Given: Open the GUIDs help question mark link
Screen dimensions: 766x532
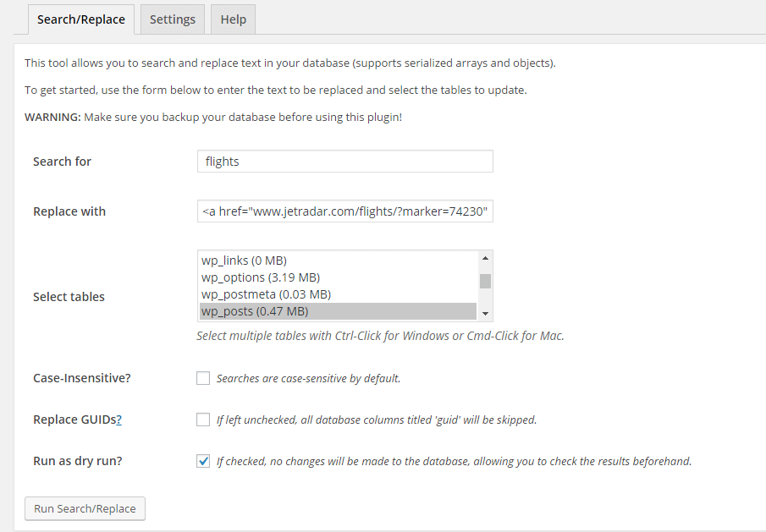Looking at the screenshot, I should tap(118, 420).
